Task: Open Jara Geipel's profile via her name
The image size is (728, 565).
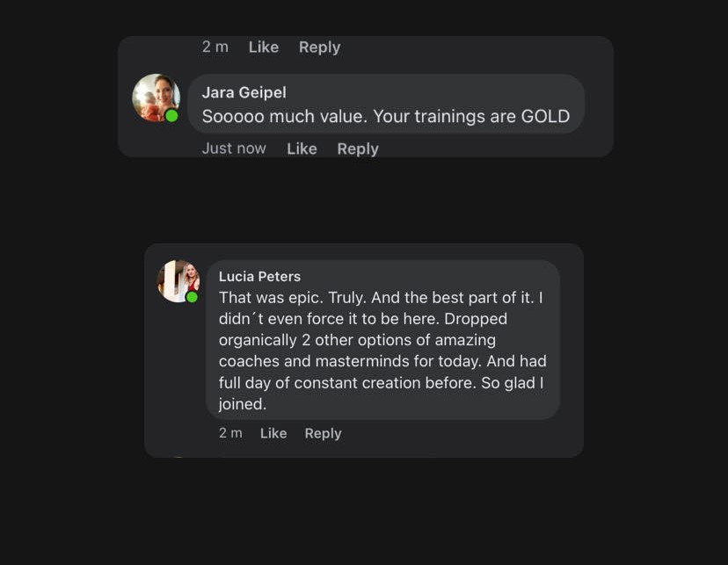Action: [x=244, y=92]
